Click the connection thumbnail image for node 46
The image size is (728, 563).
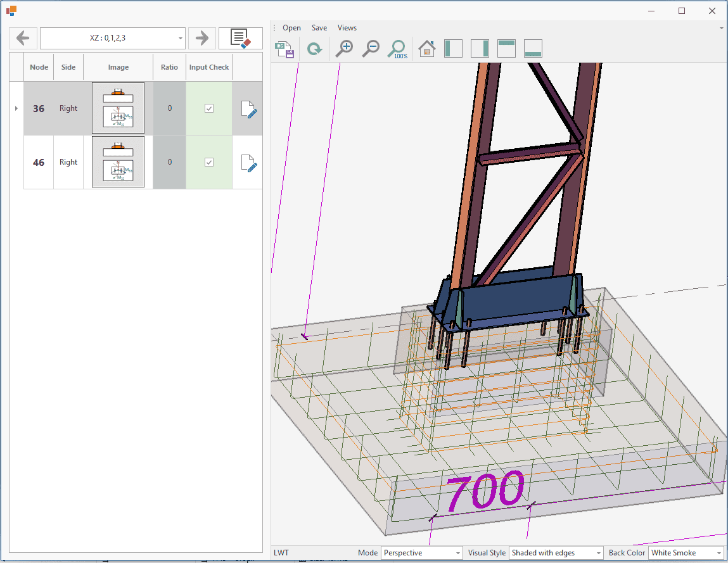[118, 162]
